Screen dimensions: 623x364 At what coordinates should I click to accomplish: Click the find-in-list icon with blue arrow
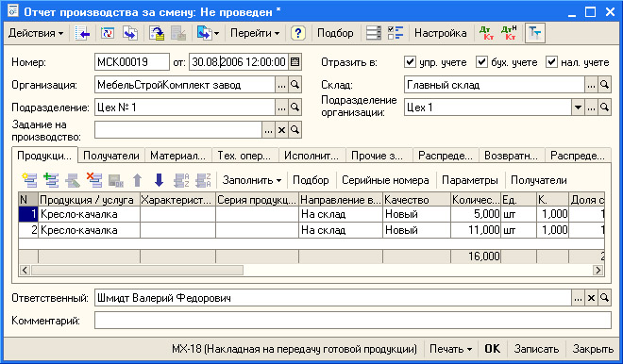pos(82,33)
